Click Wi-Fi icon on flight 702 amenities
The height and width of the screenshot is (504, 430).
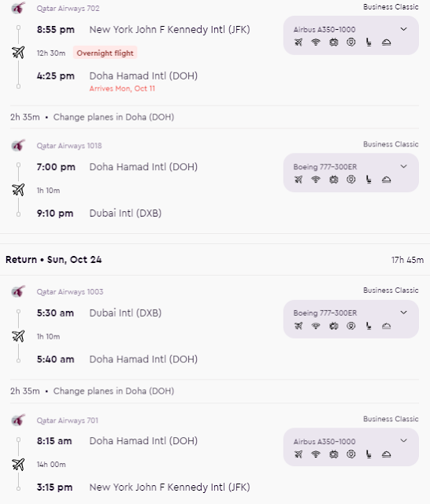(x=316, y=42)
